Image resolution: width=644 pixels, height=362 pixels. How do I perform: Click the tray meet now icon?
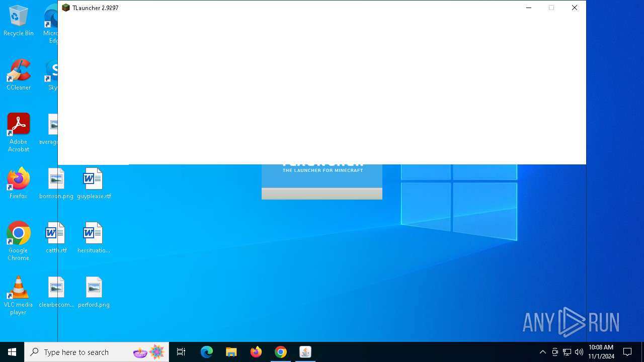click(x=555, y=352)
